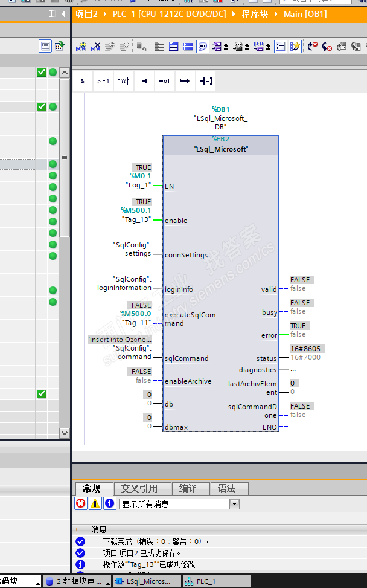Click the left panel vertical scrollbar thumb

click(65, 158)
